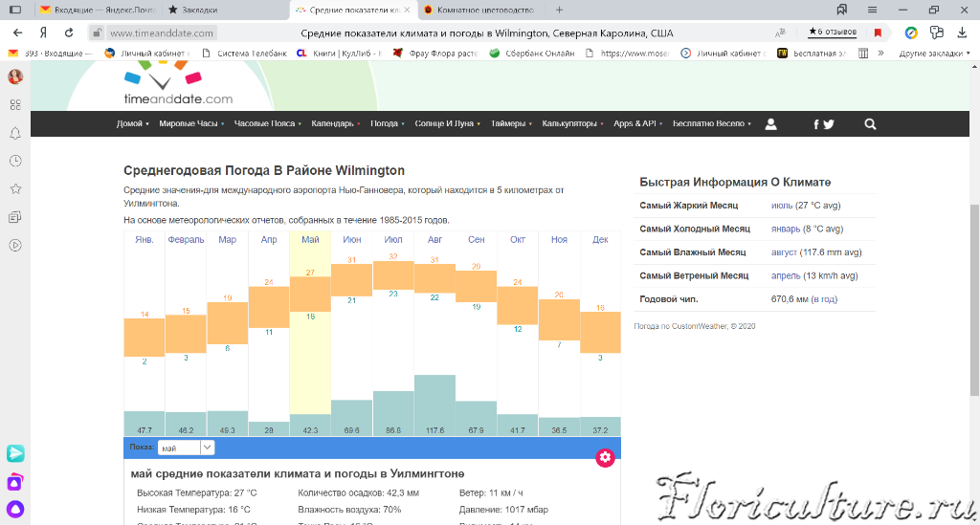Click the июль link for hottest month
980x525 pixels.
pos(781,206)
